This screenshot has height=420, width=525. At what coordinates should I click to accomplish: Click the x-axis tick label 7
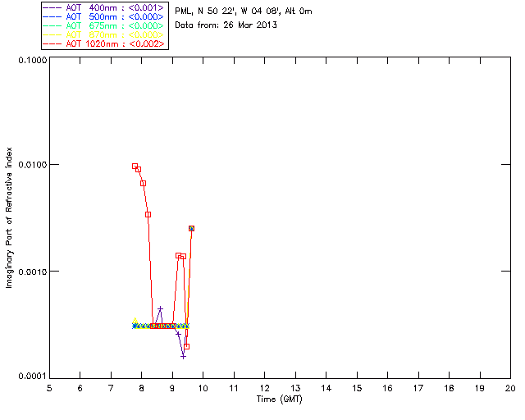click(111, 388)
